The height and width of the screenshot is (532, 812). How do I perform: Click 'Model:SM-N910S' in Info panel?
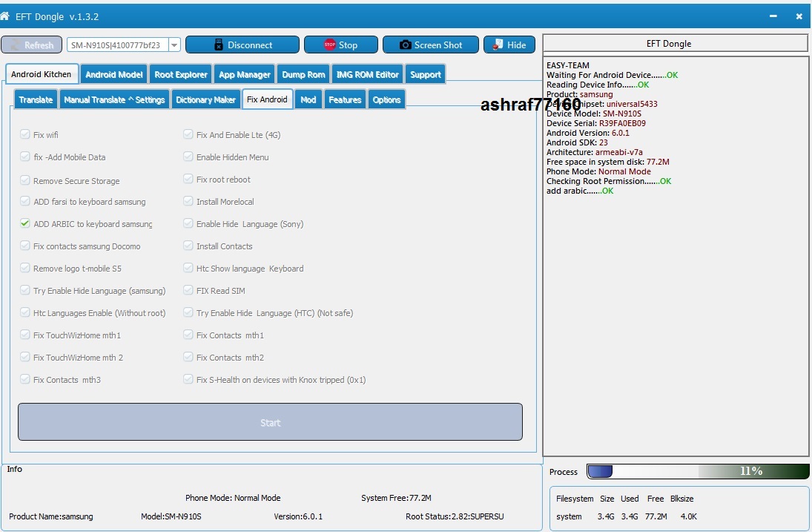[171, 516]
